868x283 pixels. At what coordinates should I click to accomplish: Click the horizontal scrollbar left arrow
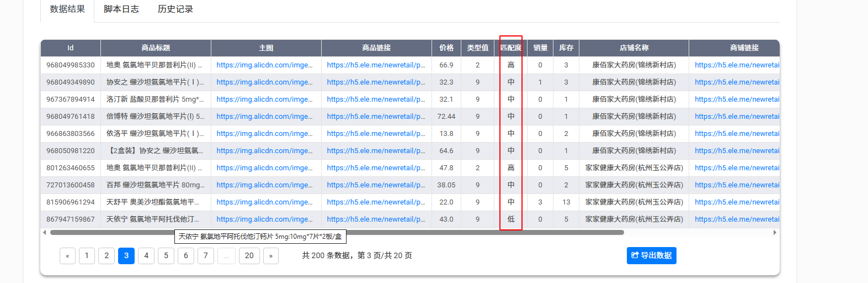click(x=45, y=233)
